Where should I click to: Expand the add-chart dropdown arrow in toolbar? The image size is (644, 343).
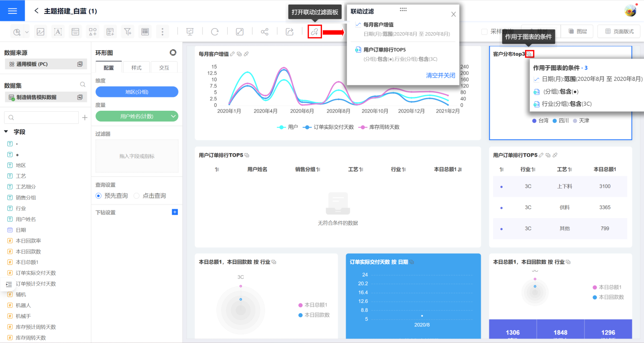(x=27, y=32)
